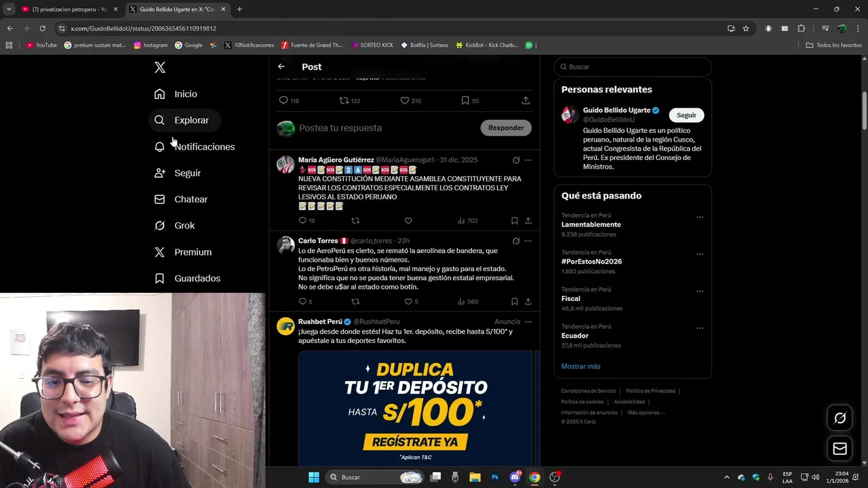Open Notificaciones in the sidebar
The image size is (868, 488).
coord(195,146)
